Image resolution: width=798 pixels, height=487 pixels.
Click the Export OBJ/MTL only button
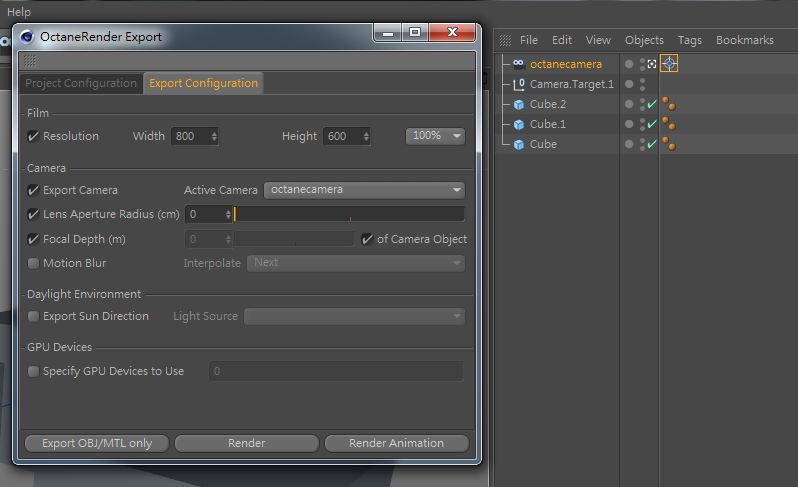(x=97, y=443)
